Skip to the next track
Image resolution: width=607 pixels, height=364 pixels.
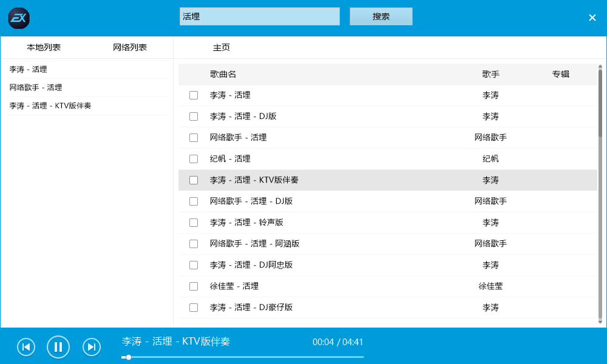91,347
